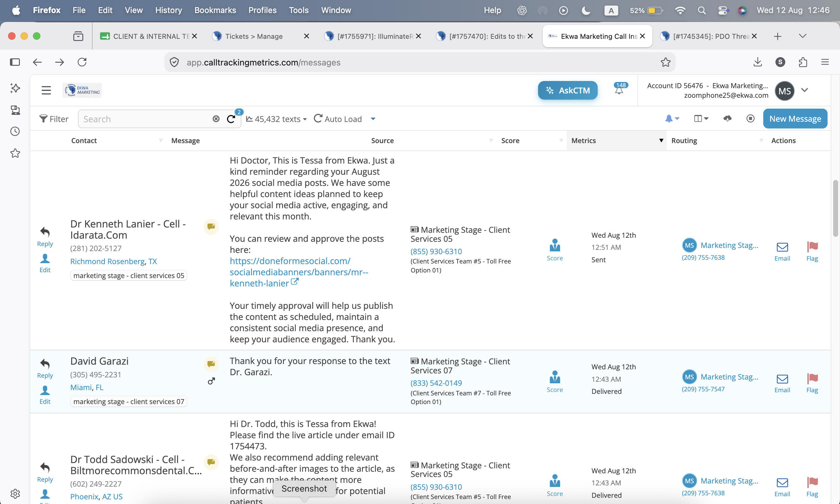Flag the Dr Todd Sadowski message

[x=812, y=487]
